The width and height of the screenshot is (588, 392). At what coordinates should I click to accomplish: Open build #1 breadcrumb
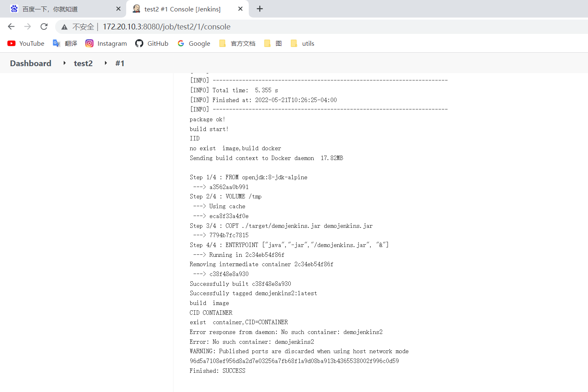[120, 63]
